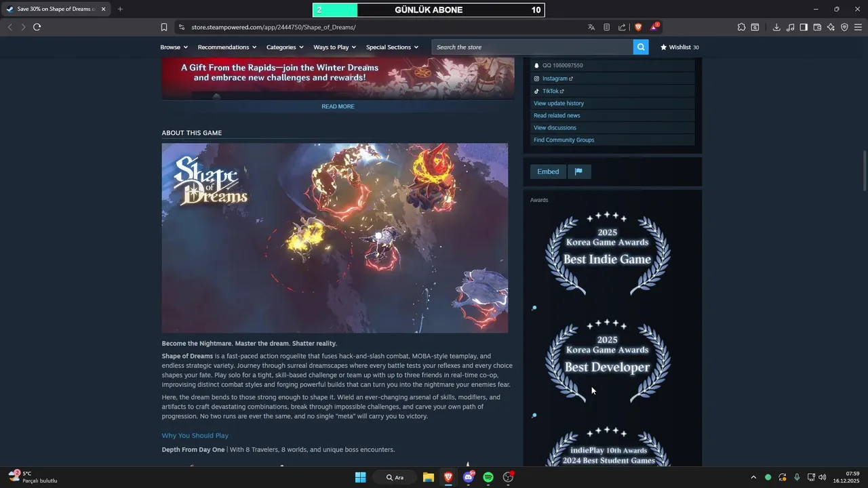Click the music note playlist icon
The image size is (868, 488).
tap(790, 27)
